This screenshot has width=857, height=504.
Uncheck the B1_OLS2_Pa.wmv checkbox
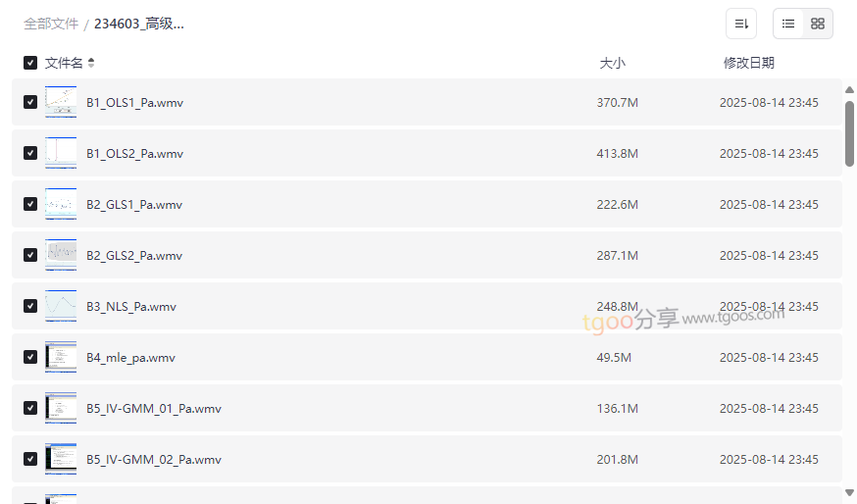[30, 153]
